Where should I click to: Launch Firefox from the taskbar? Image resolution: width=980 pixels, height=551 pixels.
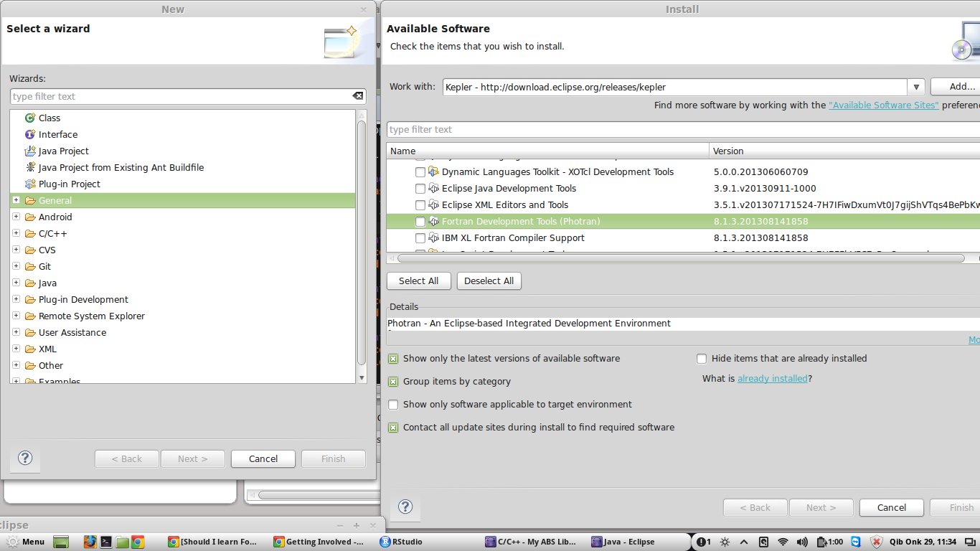pos(90,542)
